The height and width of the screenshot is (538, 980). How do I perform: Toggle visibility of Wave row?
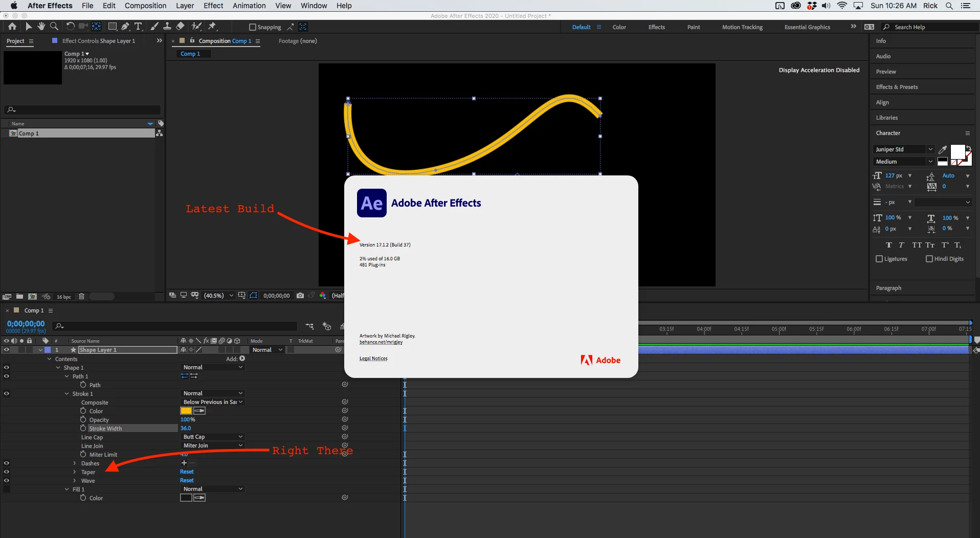(x=6, y=481)
